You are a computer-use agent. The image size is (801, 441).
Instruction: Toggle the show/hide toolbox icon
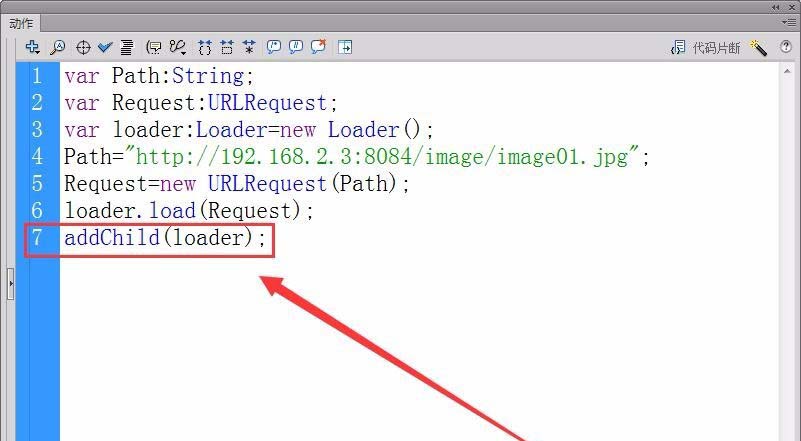[345, 48]
